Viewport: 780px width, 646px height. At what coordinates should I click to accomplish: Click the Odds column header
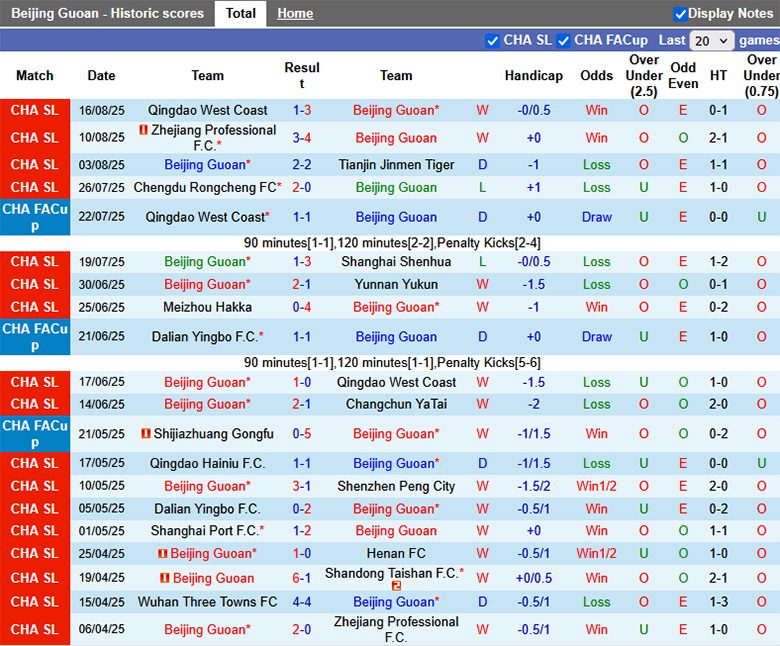[596, 76]
